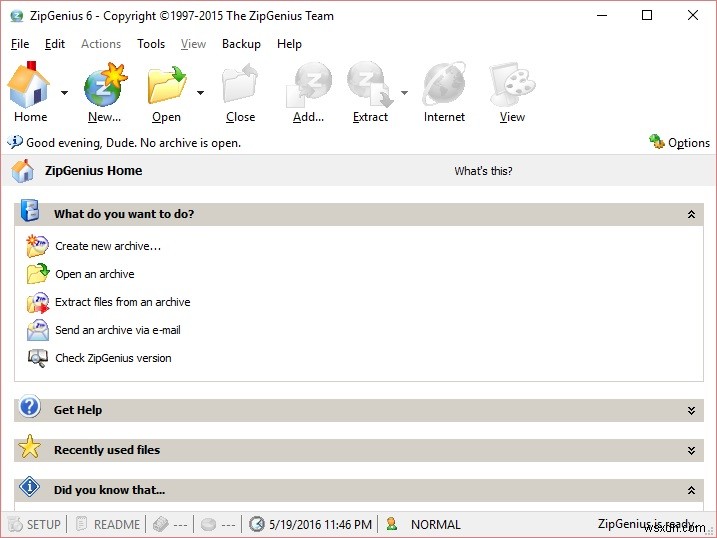This screenshot has width=717, height=538.
Task: Click the info icon beside greeting message
Action: pos(15,142)
